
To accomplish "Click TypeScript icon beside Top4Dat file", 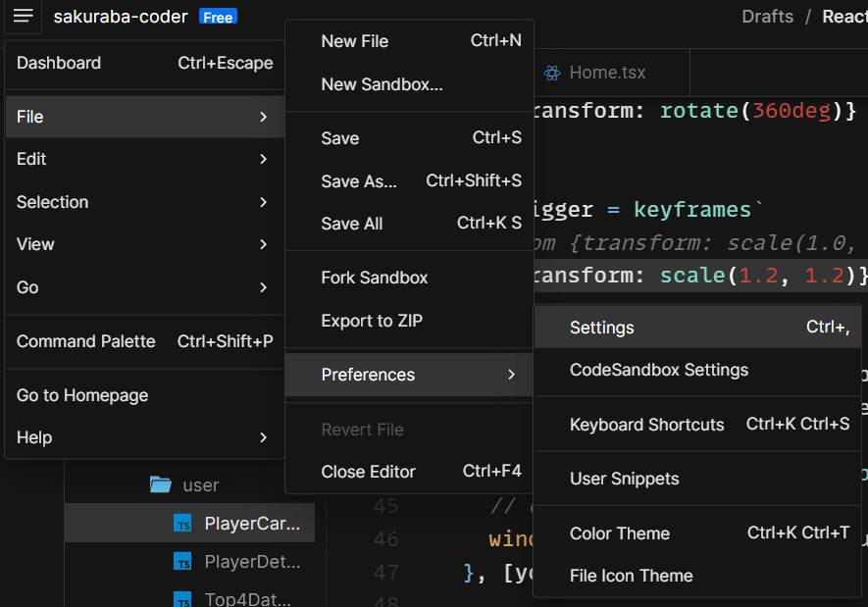I will pos(182,599).
